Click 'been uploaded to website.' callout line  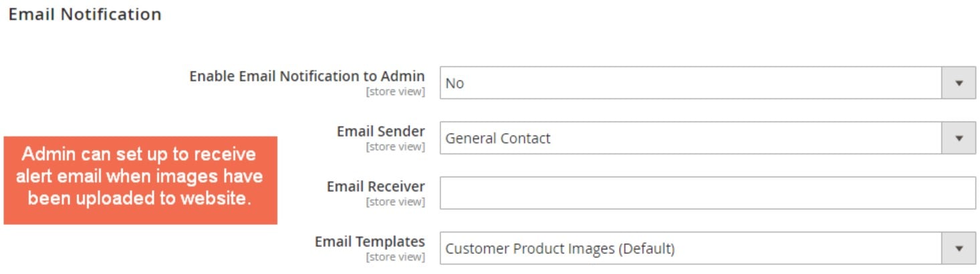tap(139, 198)
